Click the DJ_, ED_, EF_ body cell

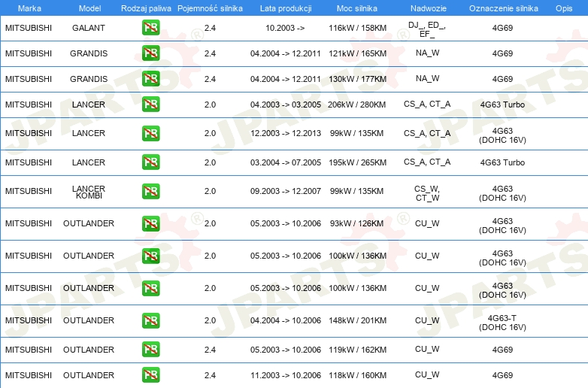427,29
